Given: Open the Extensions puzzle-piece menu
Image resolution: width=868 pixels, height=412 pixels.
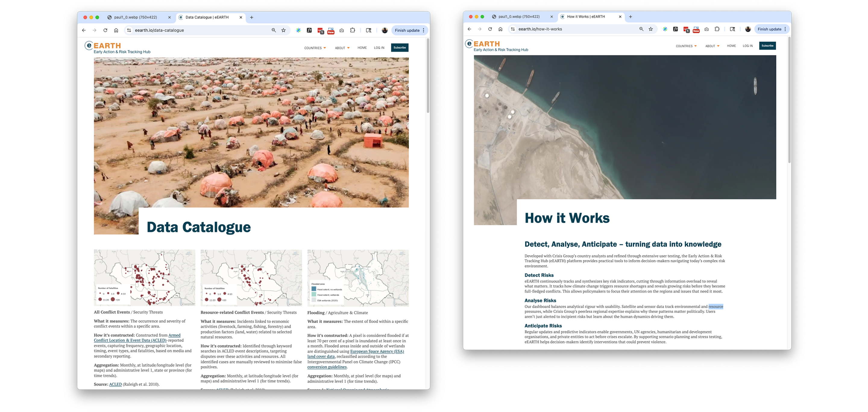Looking at the screenshot, I should 352,30.
